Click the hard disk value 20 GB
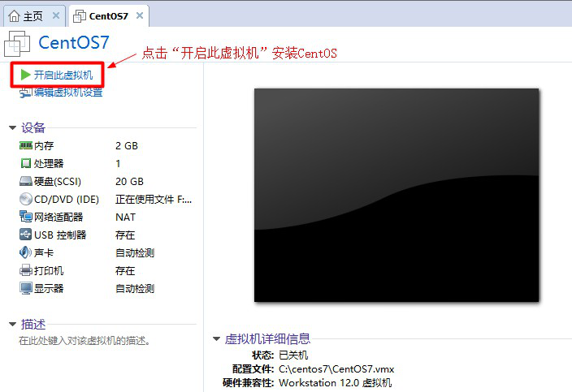The height and width of the screenshot is (392, 572). coord(129,182)
